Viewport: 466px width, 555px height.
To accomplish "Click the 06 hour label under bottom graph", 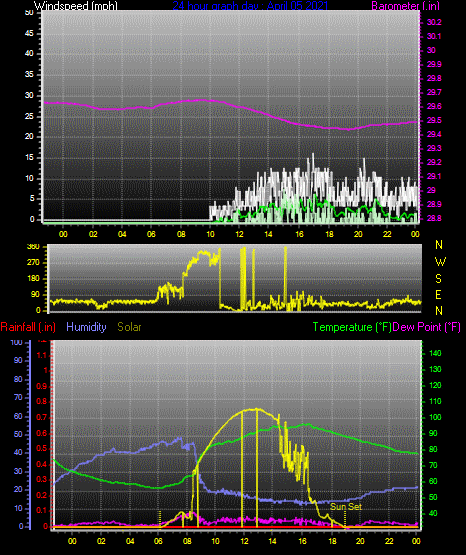I will 158,541.
